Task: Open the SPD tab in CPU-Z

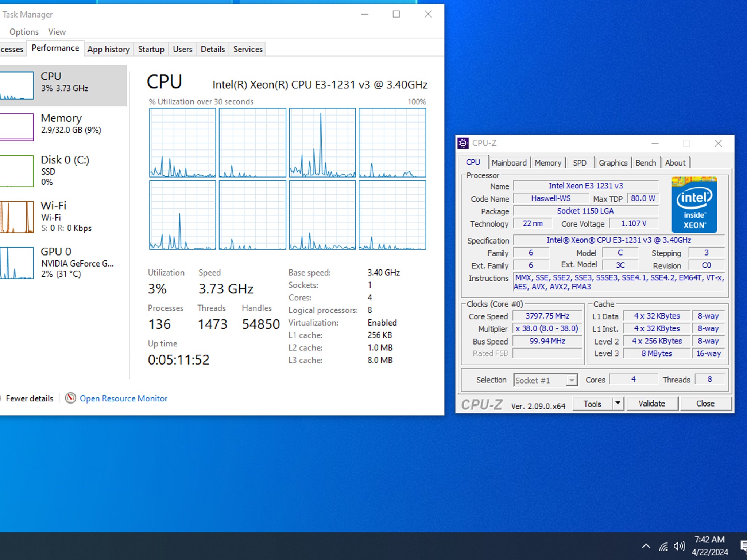Action: 580,163
